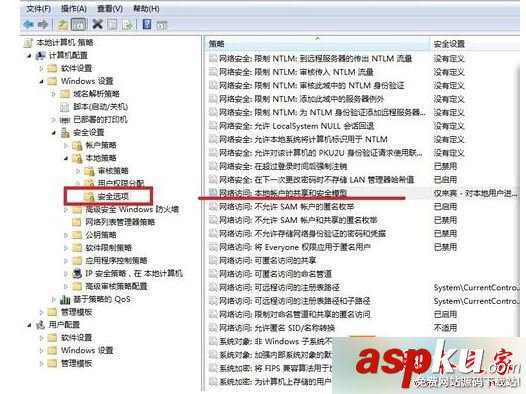
Task: Select IP 安全策略，在 本地计算机 node
Action: coord(134,274)
